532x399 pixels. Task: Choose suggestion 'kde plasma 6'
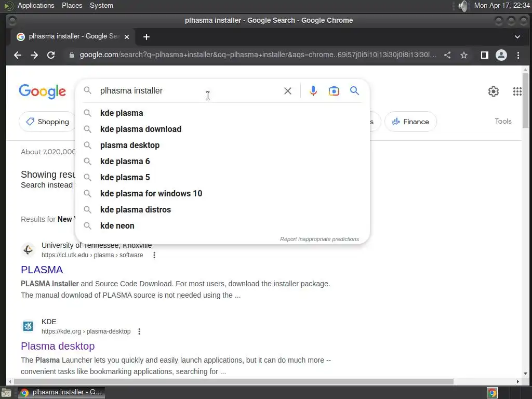[x=222, y=162]
